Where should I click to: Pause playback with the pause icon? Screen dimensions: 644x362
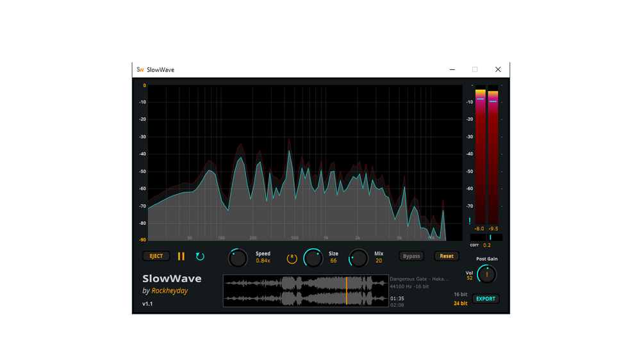tap(181, 256)
